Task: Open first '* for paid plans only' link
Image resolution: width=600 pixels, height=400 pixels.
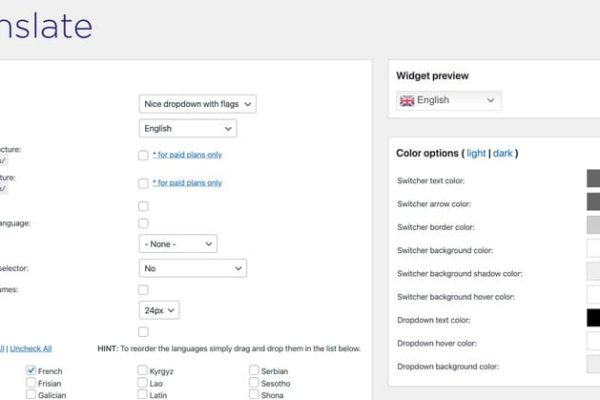Action: (x=187, y=155)
